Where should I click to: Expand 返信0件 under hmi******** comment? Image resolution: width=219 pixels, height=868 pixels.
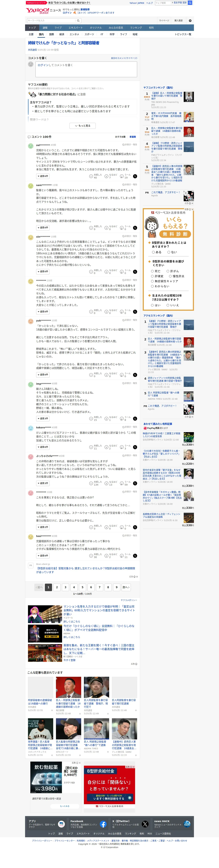point(43,556)
